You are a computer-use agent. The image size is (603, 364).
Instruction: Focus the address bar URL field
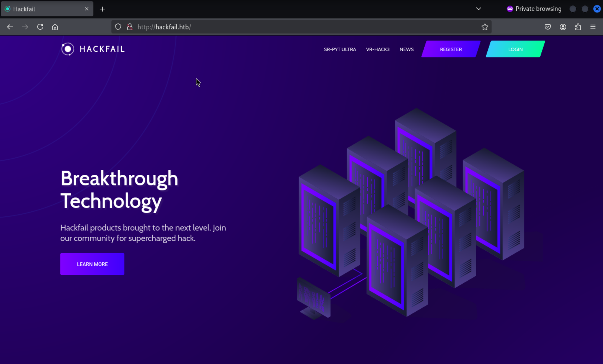(301, 27)
